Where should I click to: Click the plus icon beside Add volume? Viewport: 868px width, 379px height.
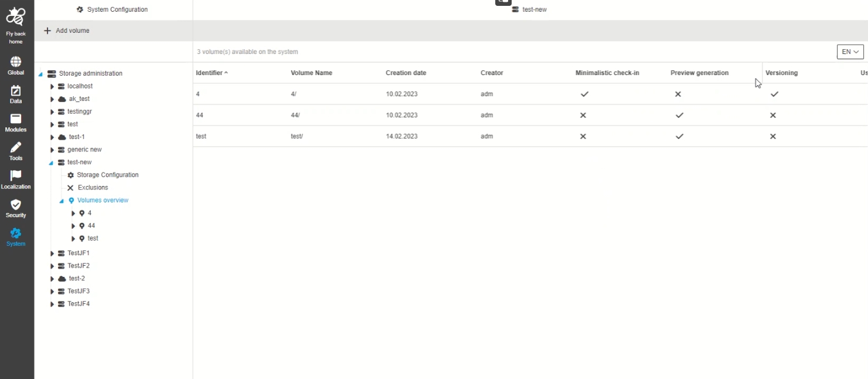pyautogui.click(x=47, y=31)
